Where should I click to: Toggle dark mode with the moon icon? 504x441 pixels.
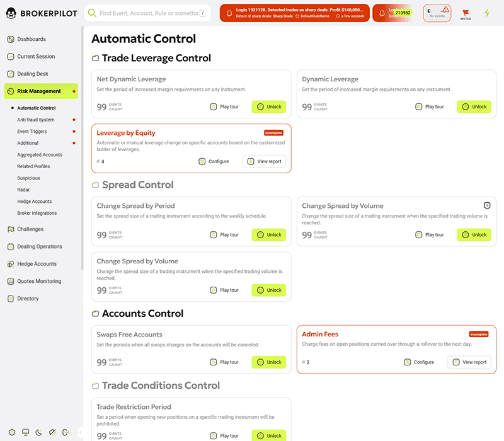(x=38, y=432)
